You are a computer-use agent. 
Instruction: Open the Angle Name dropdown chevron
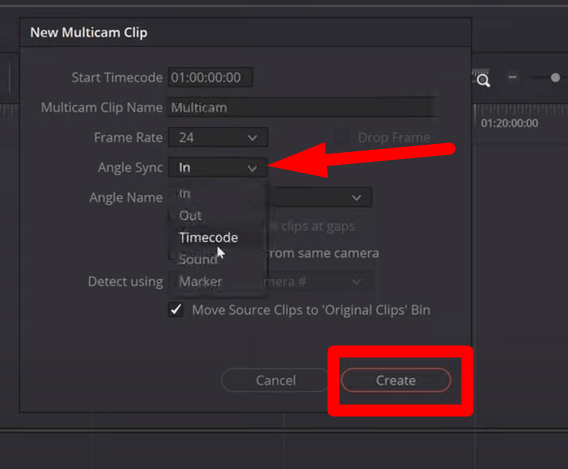[x=356, y=198]
